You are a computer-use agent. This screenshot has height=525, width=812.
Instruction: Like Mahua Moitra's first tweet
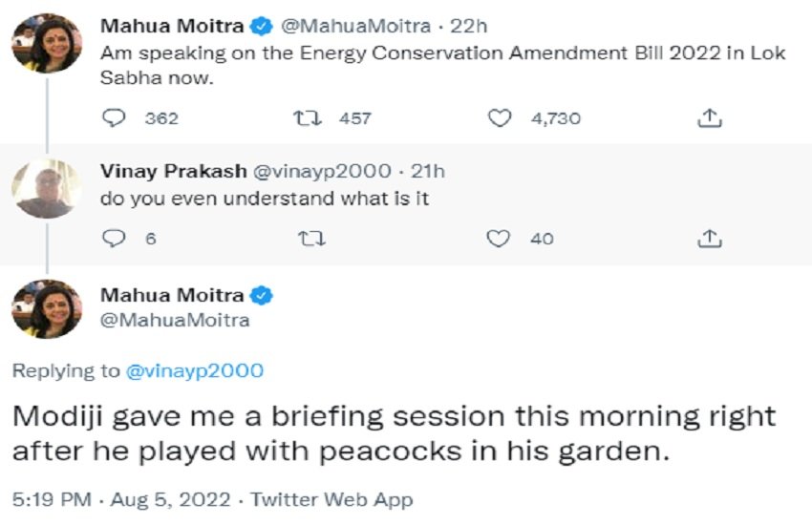pos(500,118)
